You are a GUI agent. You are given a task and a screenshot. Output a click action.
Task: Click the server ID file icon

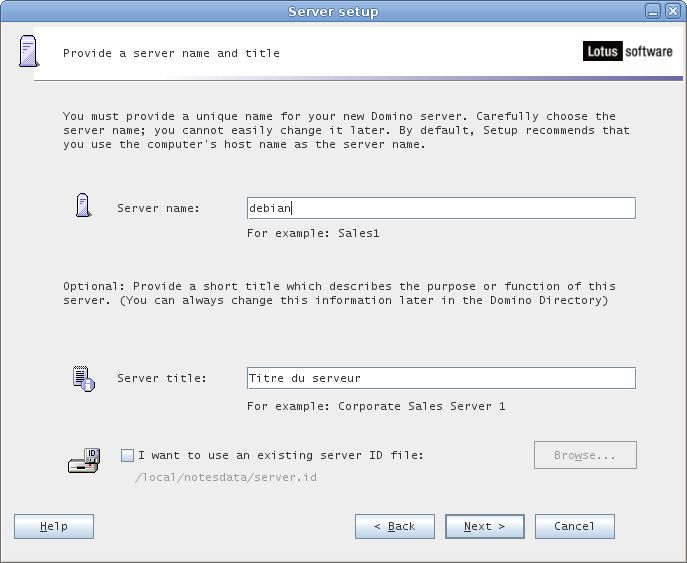pos(84,460)
